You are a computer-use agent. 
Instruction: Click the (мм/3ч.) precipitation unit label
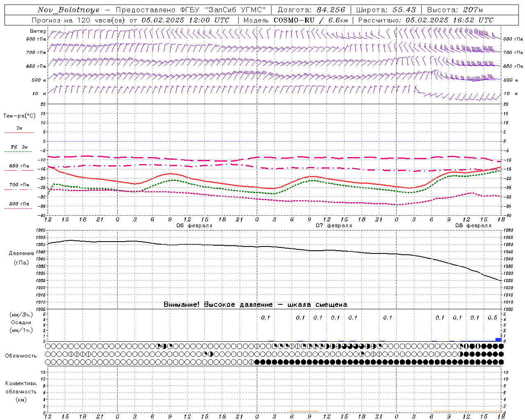coord(21,315)
